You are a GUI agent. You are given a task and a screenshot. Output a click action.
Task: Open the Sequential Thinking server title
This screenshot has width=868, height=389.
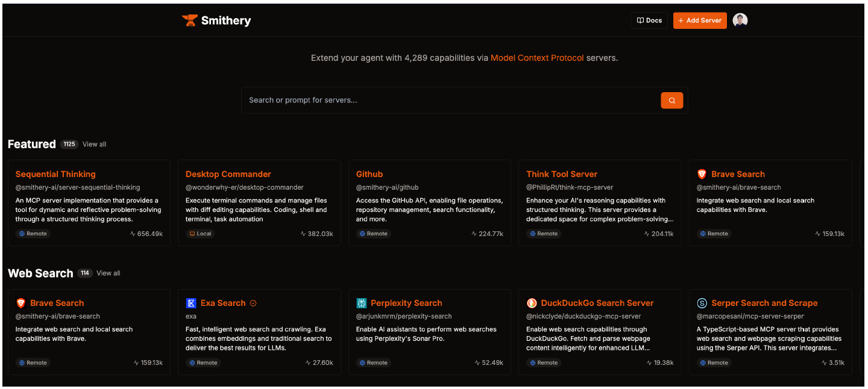55,174
